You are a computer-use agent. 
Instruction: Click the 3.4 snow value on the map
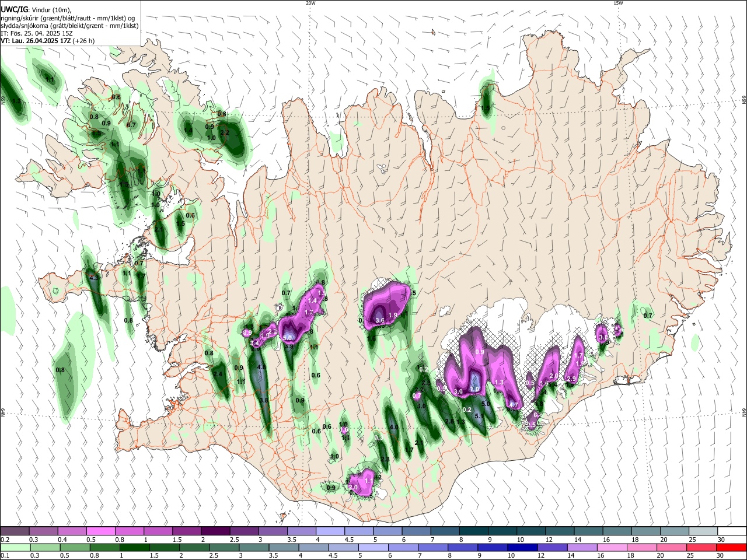254,343
